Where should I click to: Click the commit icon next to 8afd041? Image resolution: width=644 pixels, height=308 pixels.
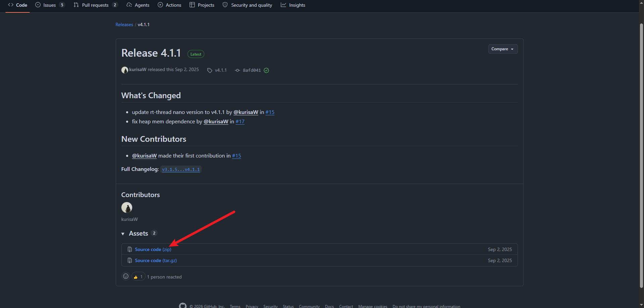[237, 70]
